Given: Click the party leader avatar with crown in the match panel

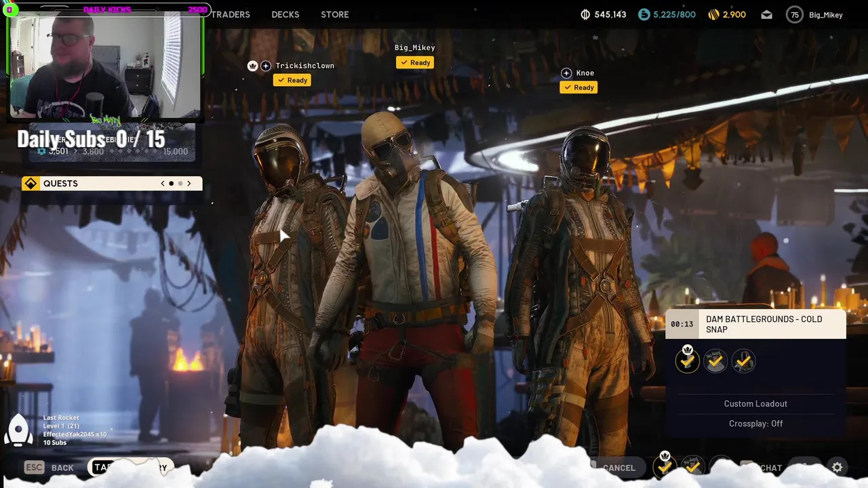Looking at the screenshot, I should point(688,360).
